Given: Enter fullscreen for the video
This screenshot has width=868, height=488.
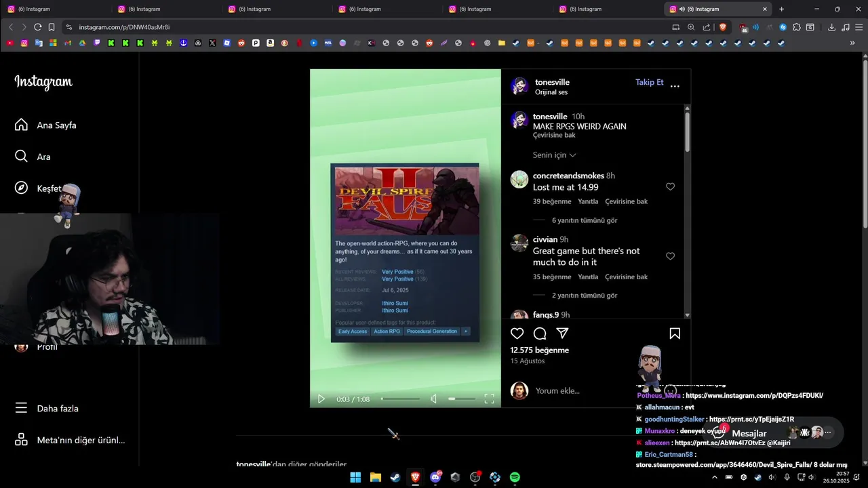Looking at the screenshot, I should (x=489, y=399).
